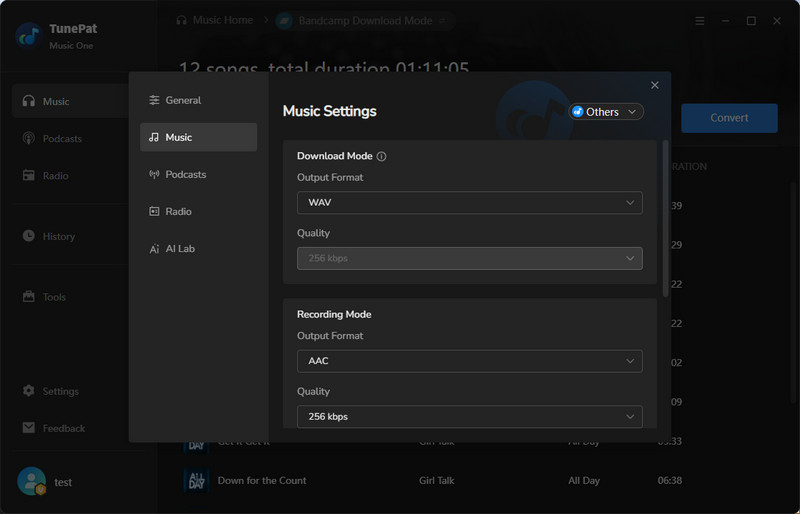Click the Tools toolbox icon
Viewport: 800px width, 514px height.
(x=29, y=296)
